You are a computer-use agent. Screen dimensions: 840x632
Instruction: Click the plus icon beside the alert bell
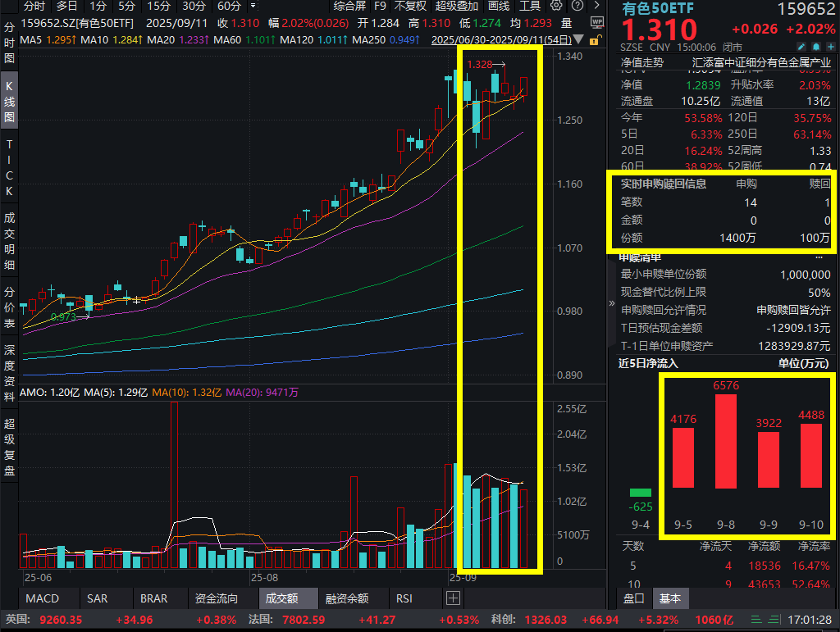click(x=829, y=48)
